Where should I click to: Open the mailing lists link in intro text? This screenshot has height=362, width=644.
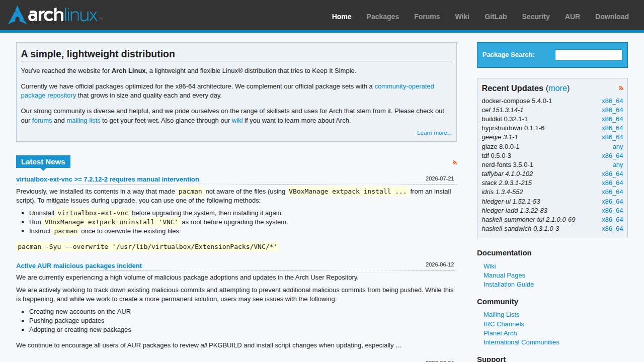point(84,121)
